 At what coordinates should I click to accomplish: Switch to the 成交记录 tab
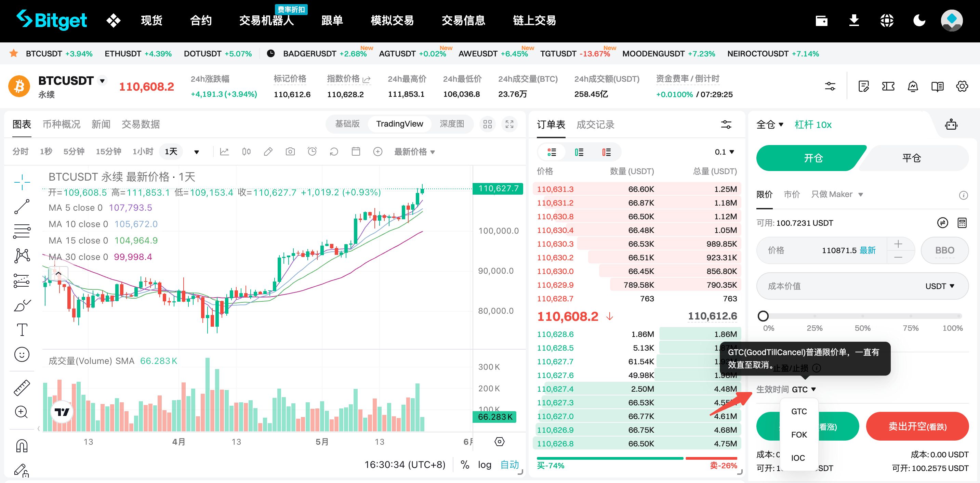(x=595, y=125)
